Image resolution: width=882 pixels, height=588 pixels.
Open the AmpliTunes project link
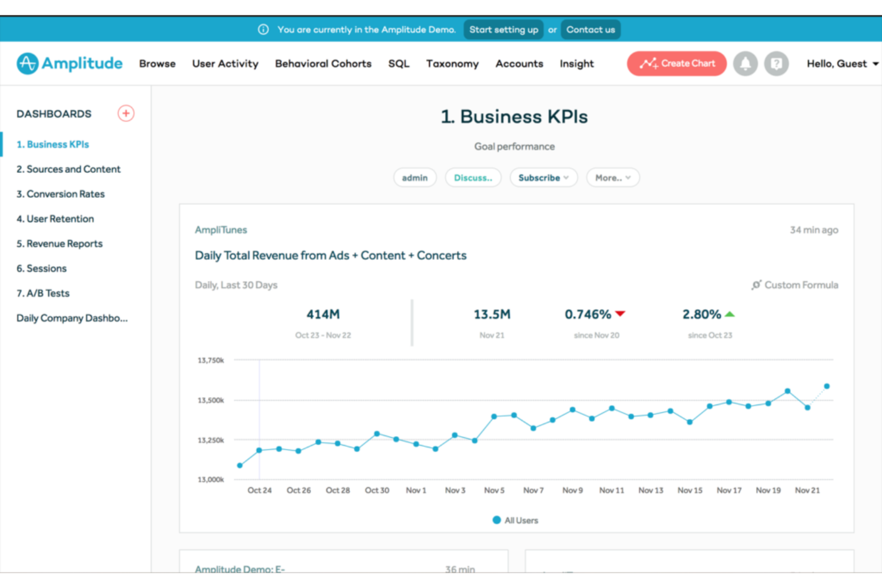pyautogui.click(x=220, y=230)
